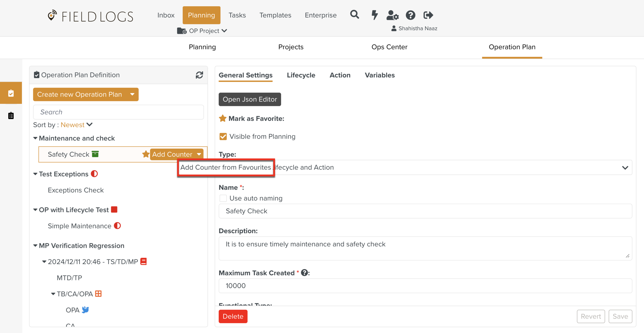The image size is (644, 333).
Task: Select the clipboard list sidebar icon
Action: 11,116
